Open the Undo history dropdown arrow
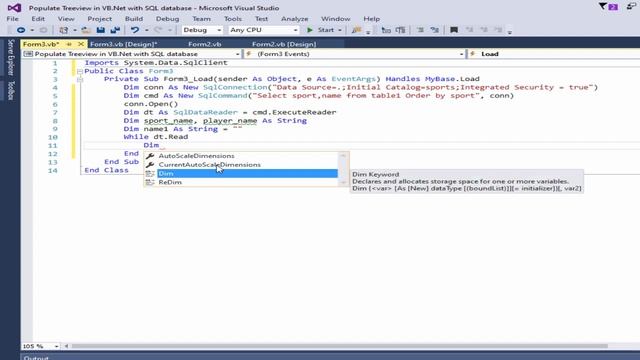Screen dimensions: 640x360 [x=147, y=30]
